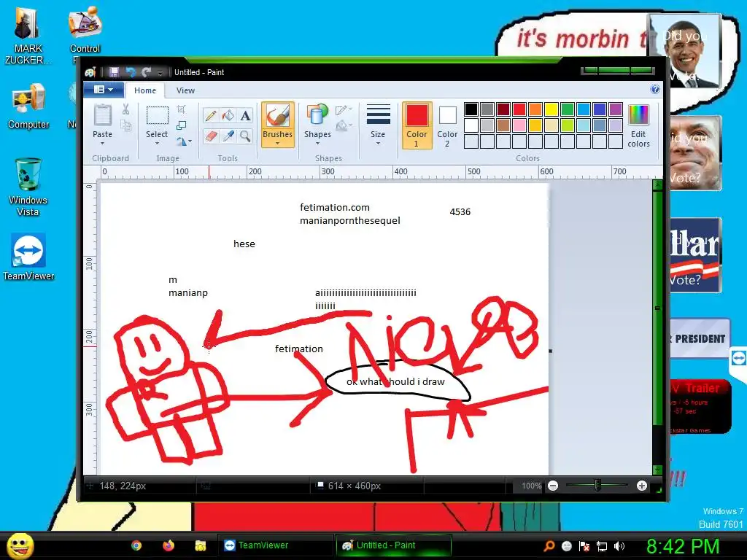Open the TeamViewer desktop icon

(x=28, y=257)
